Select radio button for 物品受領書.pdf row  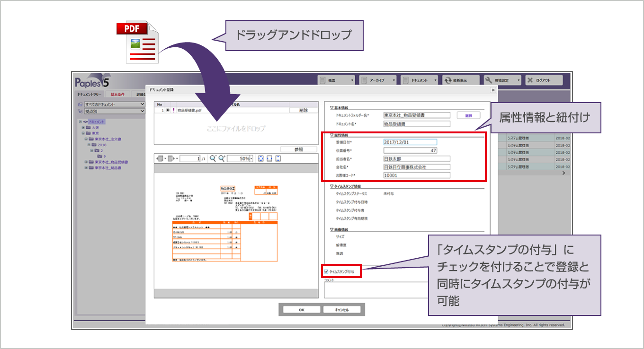[168, 111]
